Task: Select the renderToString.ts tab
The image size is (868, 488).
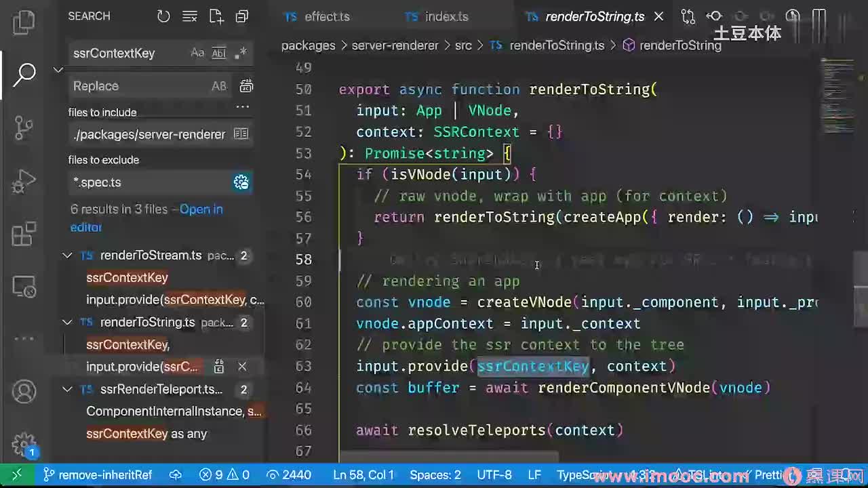Action: click(586, 16)
